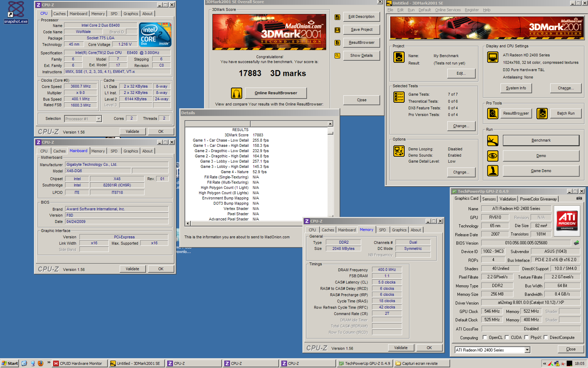This screenshot has width=588, height=368.
Task: Click the GPU-Z BIOS save chip icon
Action: 576,243
